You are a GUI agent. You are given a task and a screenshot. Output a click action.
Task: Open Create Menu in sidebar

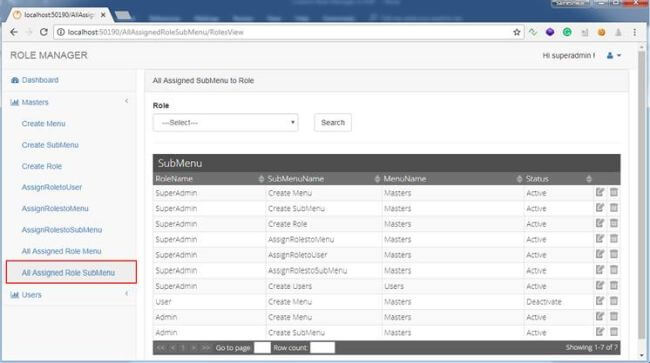pos(44,123)
